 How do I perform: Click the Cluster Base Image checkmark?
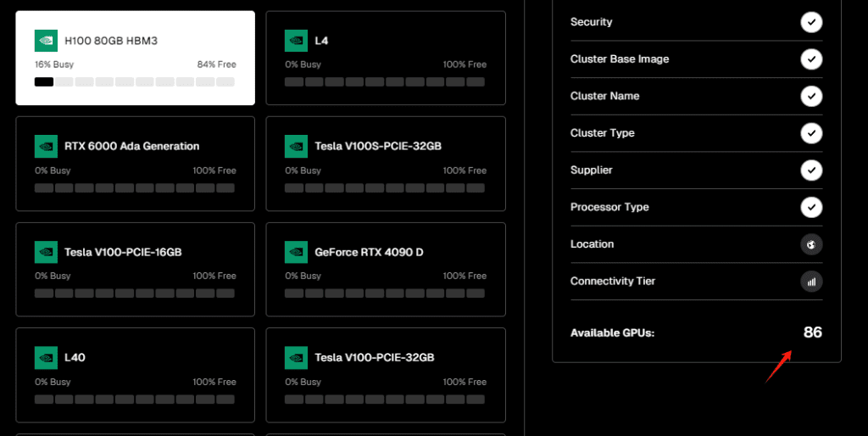[x=811, y=59]
